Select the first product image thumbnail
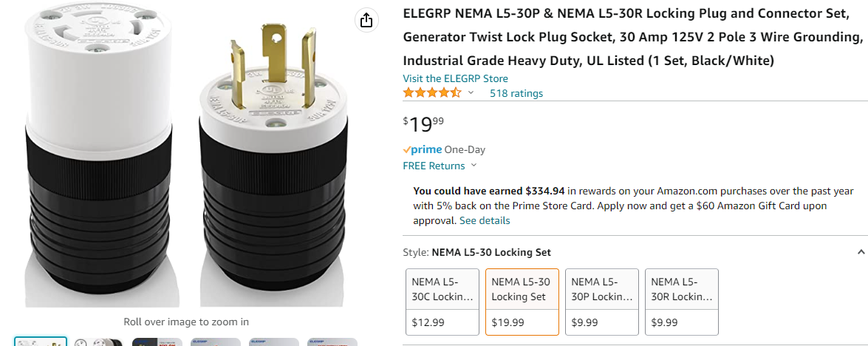 [x=41, y=342]
